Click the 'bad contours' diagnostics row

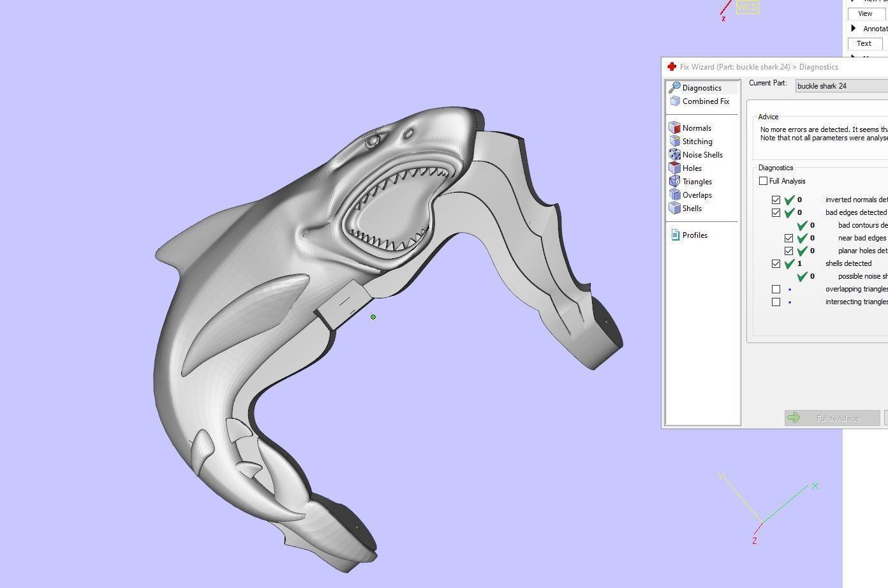tap(843, 225)
